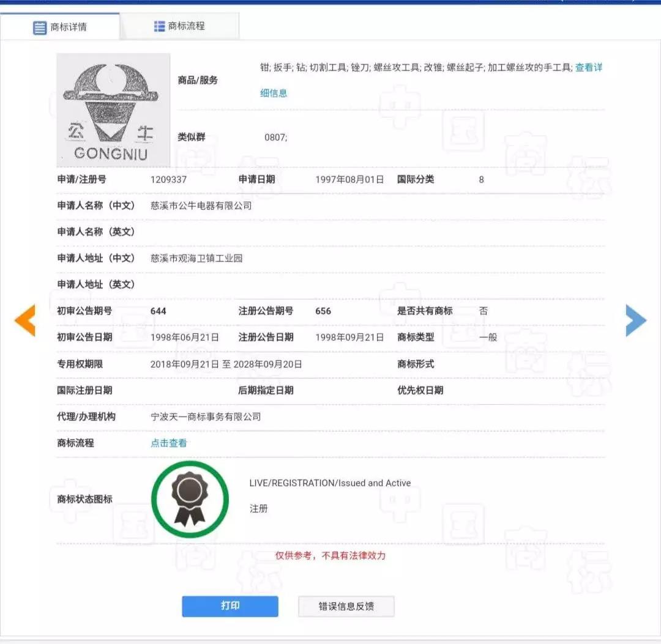This screenshot has height=644, width=661.
Task: Select the goods list starting with 钳; 扳手
Action: pyautogui.click(x=417, y=67)
